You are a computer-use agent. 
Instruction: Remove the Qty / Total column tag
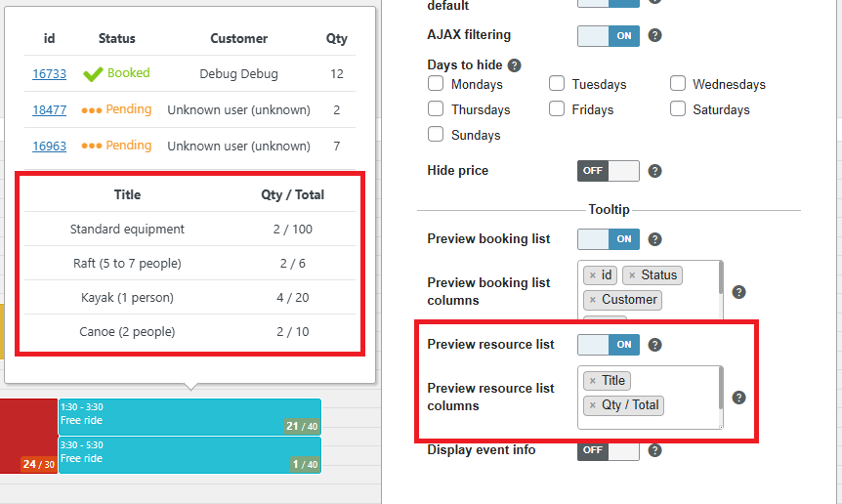click(593, 405)
